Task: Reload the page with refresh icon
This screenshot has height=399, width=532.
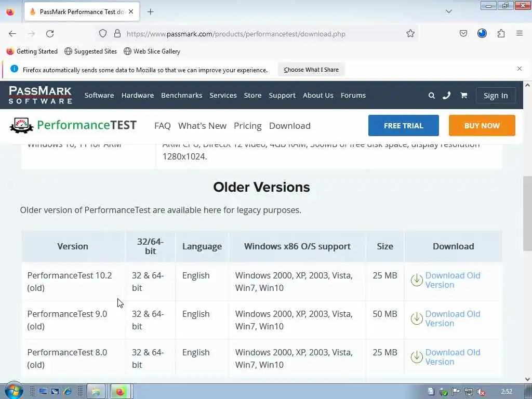Action: (x=50, y=34)
